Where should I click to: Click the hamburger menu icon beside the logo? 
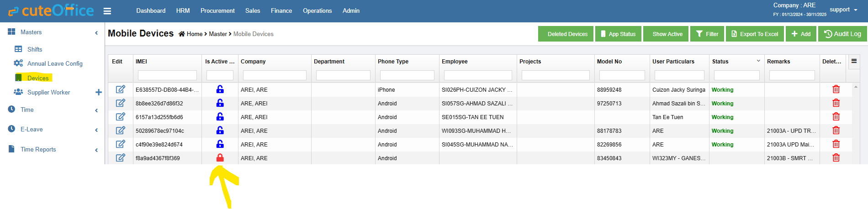(x=107, y=11)
